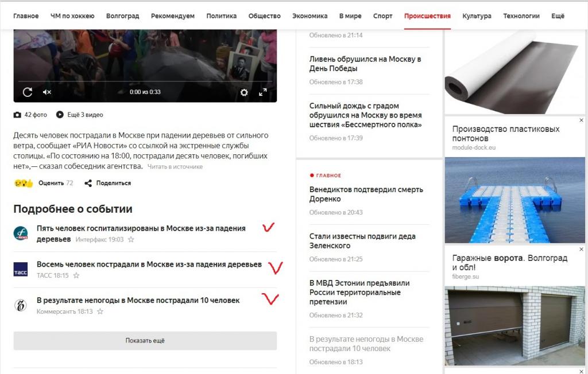Switch to the Политика tab
This screenshot has height=374, width=588.
(x=221, y=16)
